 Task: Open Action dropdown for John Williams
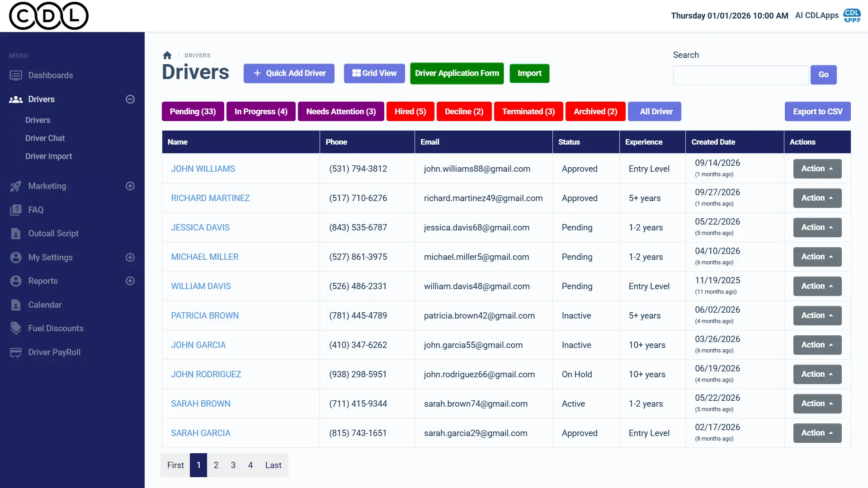coord(817,169)
